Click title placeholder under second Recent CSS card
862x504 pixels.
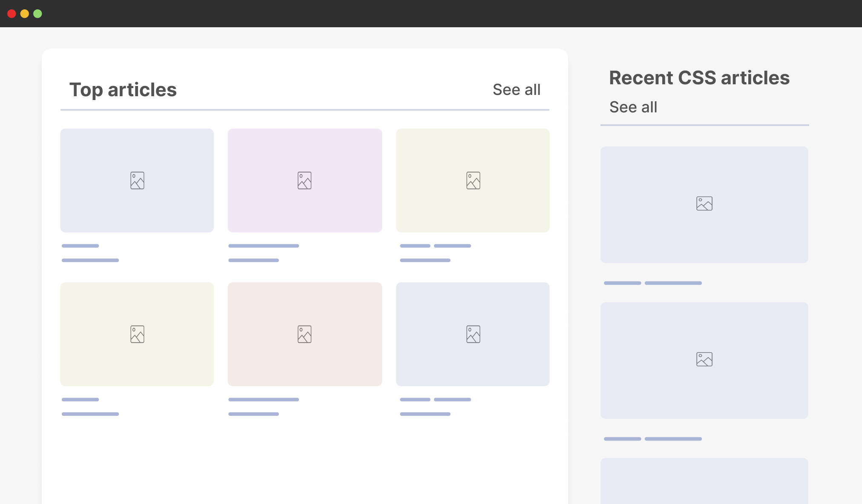[x=652, y=439]
